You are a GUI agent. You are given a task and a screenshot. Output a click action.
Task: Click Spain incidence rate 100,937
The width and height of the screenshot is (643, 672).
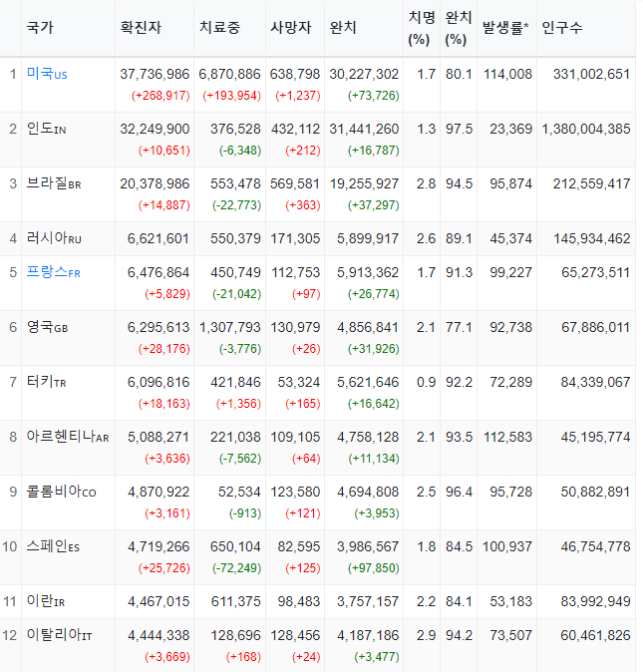[x=507, y=546]
